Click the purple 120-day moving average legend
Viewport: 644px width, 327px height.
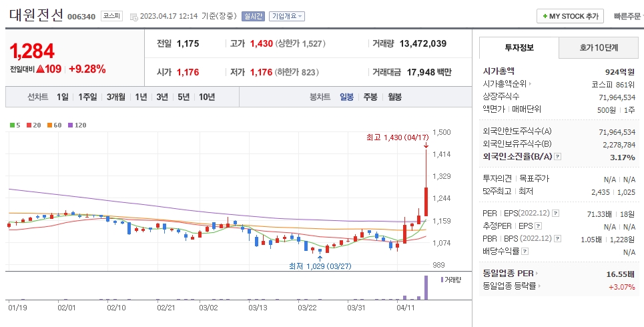point(77,125)
